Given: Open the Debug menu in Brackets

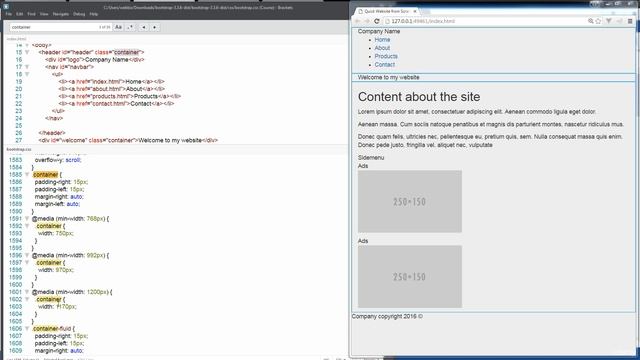Looking at the screenshot, I should coord(79,14).
